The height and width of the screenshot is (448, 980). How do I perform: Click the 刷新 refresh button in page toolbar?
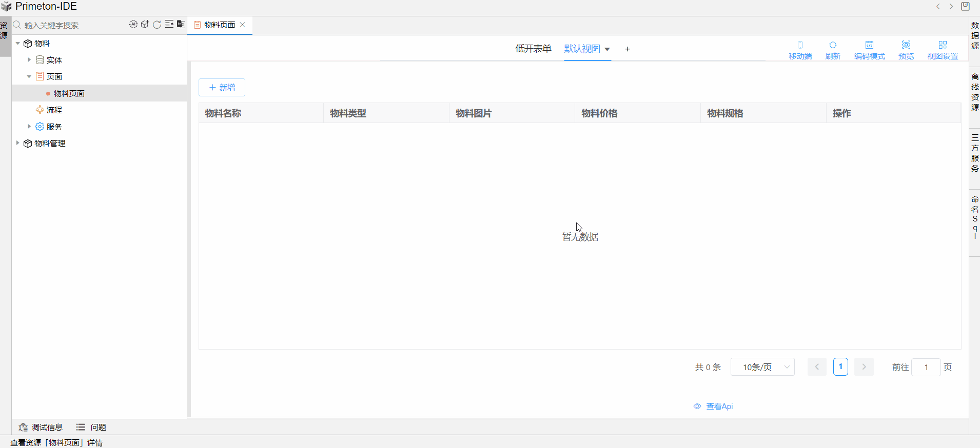[832, 50]
